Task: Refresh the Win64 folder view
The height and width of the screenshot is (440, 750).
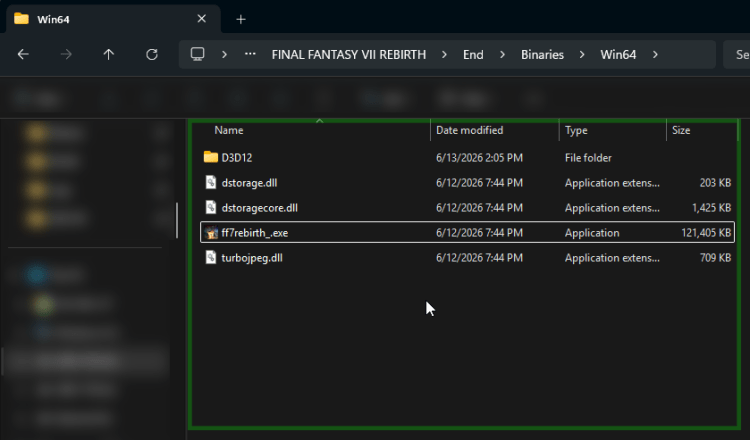Action: click(x=152, y=55)
